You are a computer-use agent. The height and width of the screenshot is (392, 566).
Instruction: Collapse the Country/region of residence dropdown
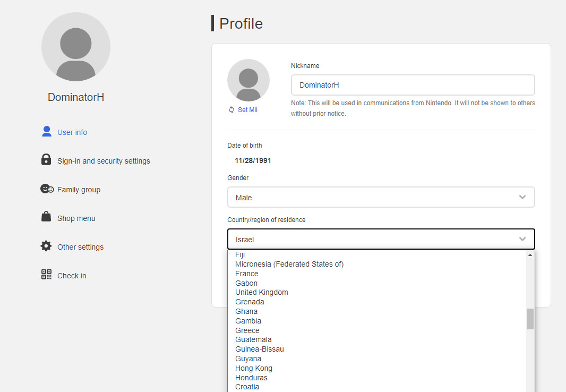(x=381, y=239)
